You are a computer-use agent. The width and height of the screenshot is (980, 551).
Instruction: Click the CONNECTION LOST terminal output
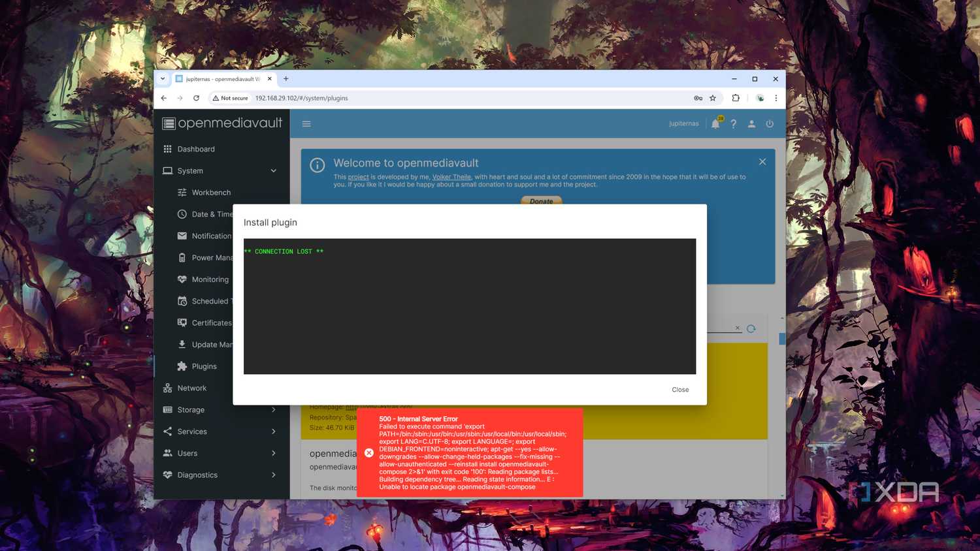tap(284, 251)
